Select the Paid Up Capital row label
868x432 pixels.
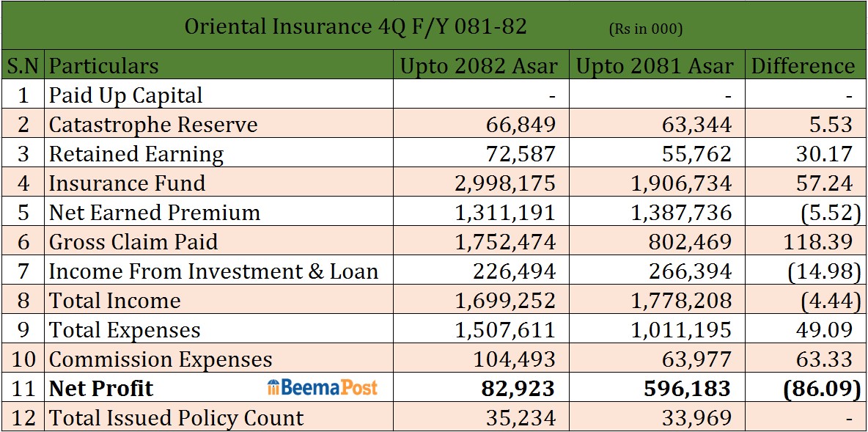(125, 95)
